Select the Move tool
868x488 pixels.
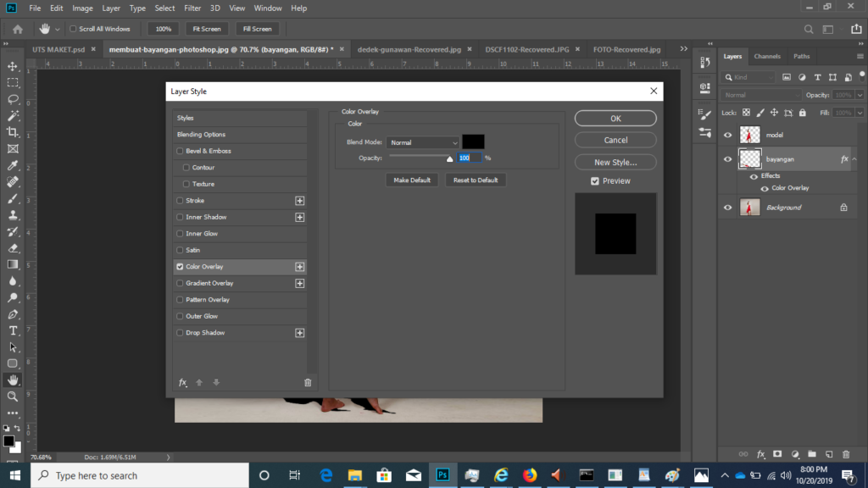click(x=13, y=66)
